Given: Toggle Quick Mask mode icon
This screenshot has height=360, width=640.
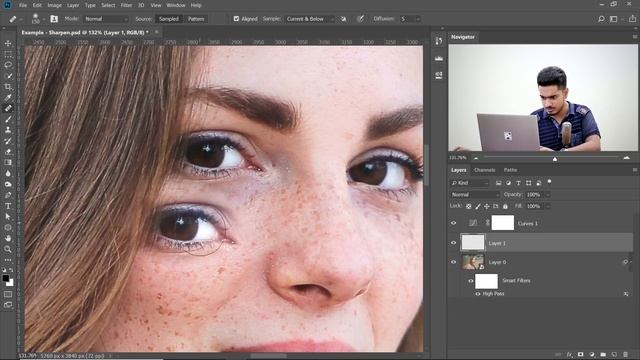Looking at the screenshot, I should (x=8, y=294).
